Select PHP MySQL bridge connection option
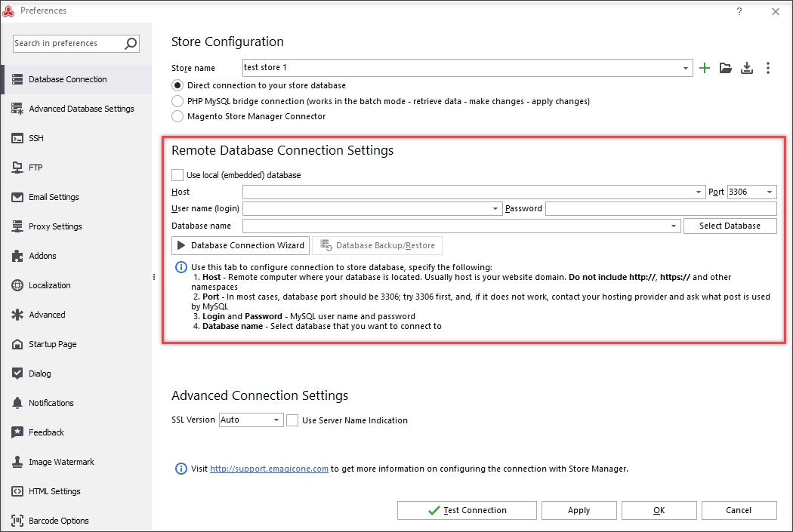 [177, 101]
